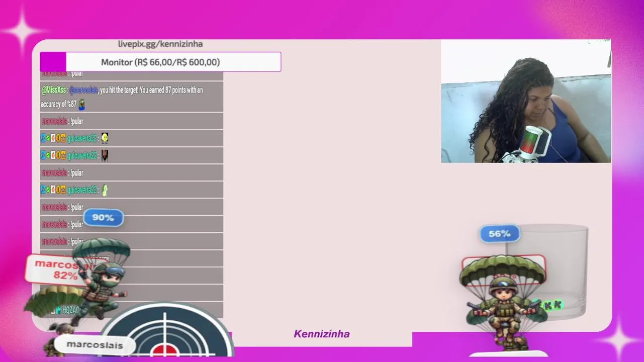Click the @marcoslais mention in the MissXss message

pyautogui.click(x=84, y=90)
